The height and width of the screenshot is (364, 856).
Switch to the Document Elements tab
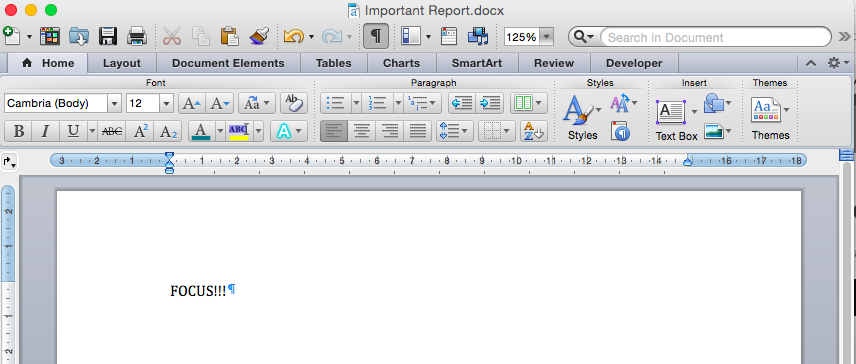(x=228, y=63)
